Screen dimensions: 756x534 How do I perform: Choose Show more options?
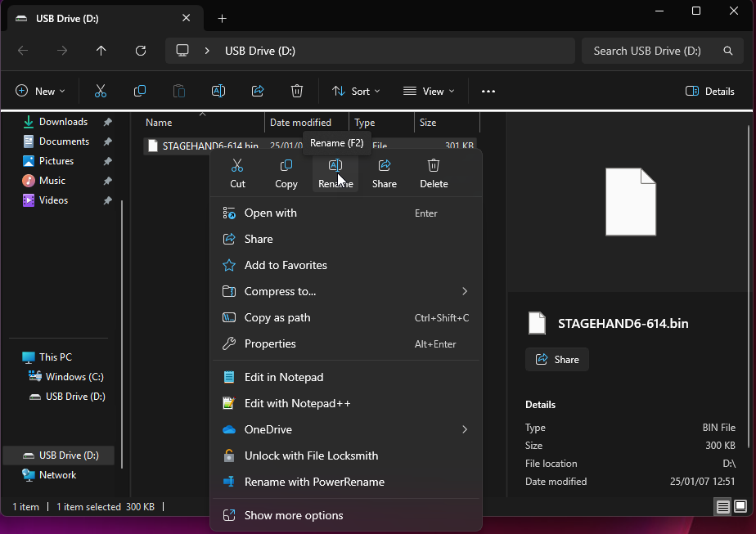294,516
